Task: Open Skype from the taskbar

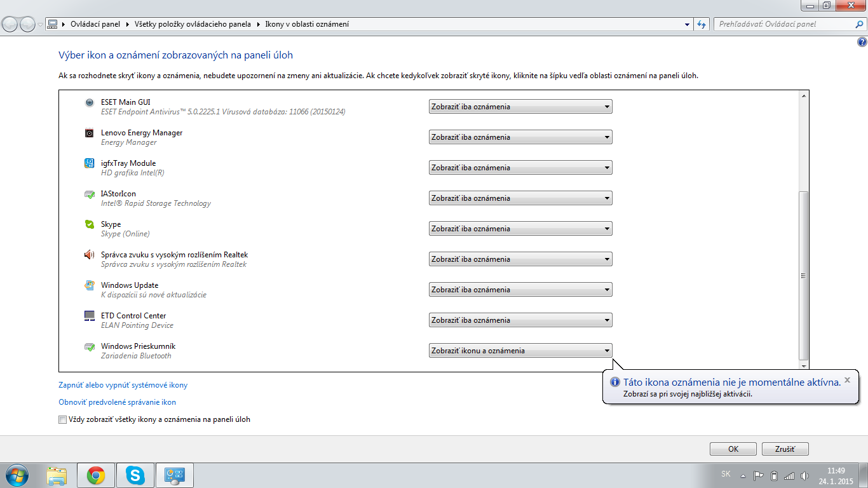Action: click(x=135, y=475)
